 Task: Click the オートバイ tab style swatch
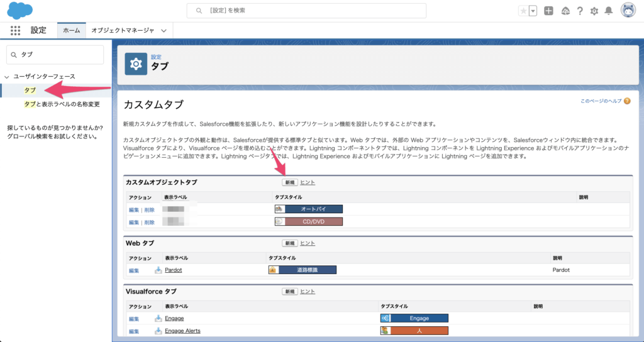click(309, 209)
